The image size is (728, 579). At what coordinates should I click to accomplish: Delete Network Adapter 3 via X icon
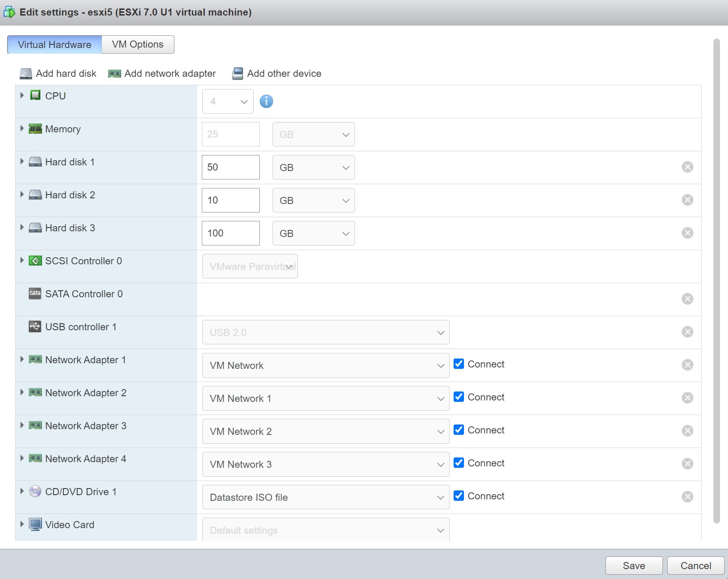tap(687, 431)
